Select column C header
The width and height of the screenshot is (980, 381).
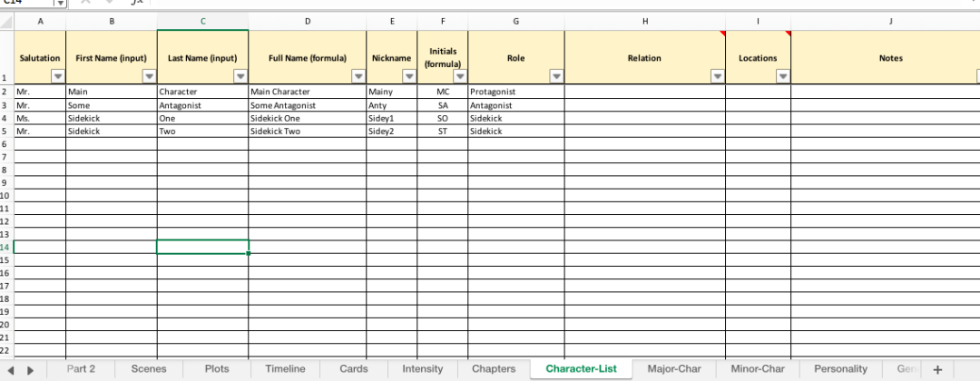(202, 22)
